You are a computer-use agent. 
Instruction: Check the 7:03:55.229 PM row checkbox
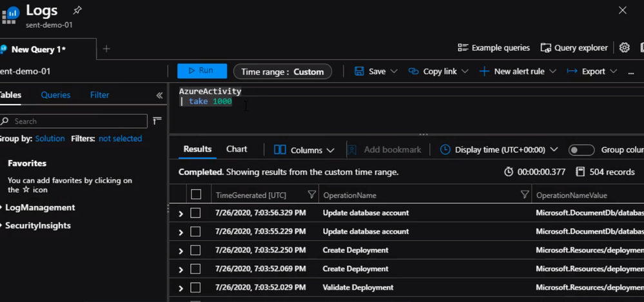[195, 232]
